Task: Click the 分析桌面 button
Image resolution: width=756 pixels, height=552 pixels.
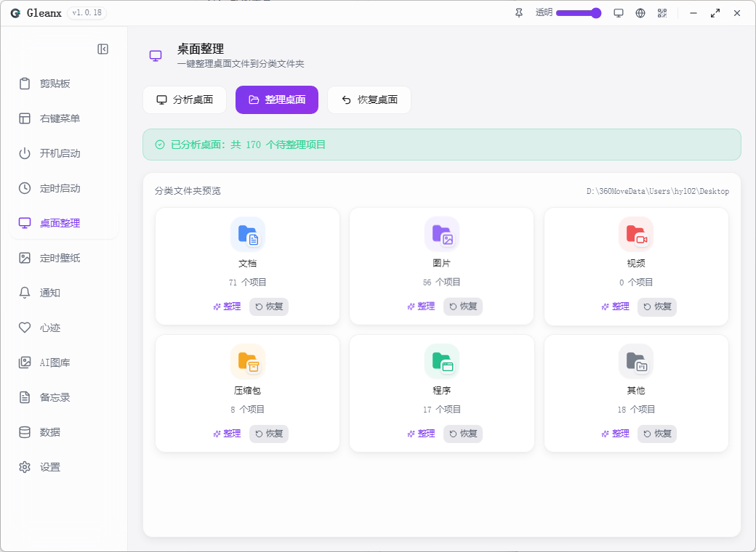Action: tap(185, 100)
